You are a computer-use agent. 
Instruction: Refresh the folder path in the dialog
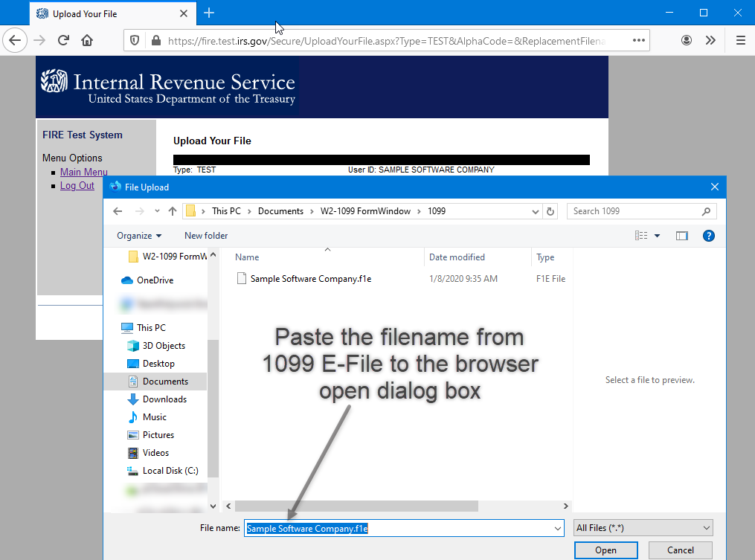[550, 211]
